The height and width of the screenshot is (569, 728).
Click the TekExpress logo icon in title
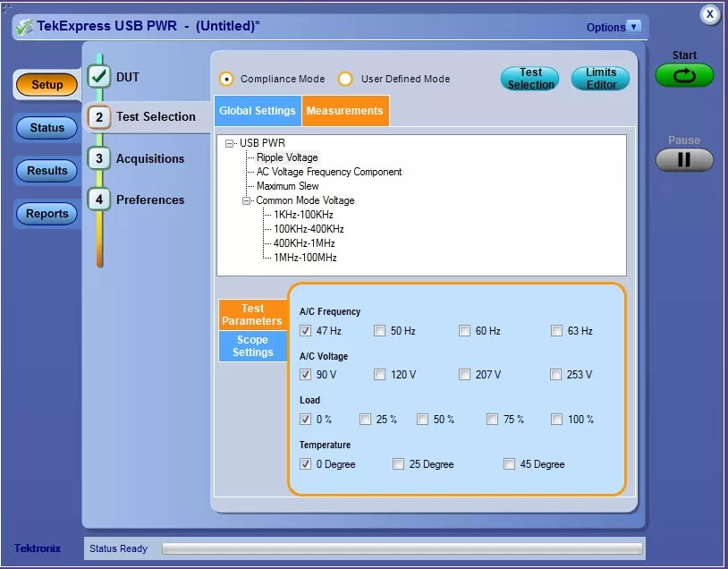(25, 26)
